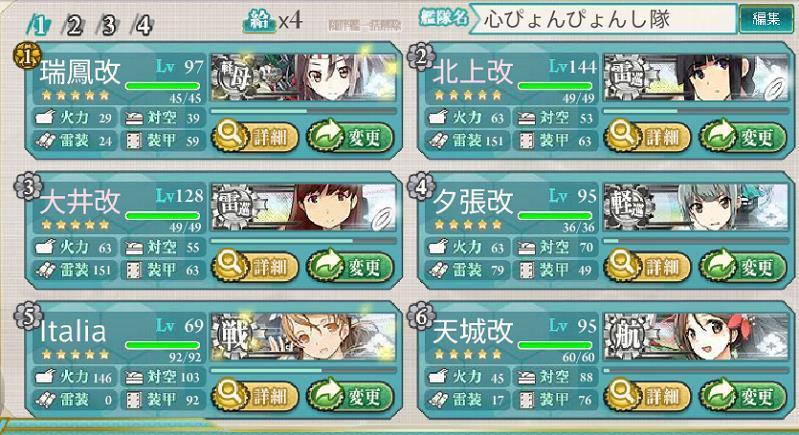View 詳細 details of 大井改

(255, 266)
